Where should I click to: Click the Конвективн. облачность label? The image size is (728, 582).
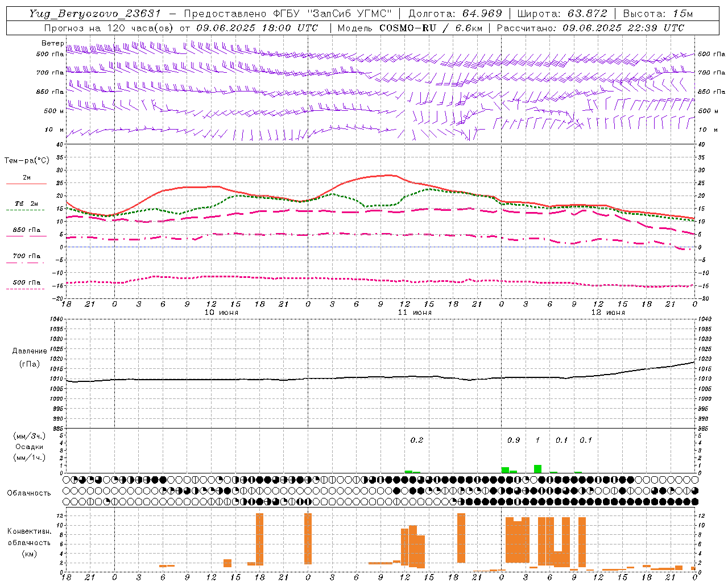[x=29, y=537]
